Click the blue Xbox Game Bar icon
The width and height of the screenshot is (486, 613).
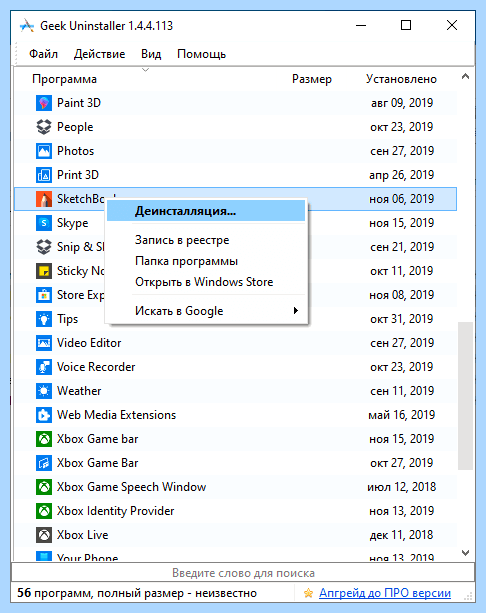point(44,463)
